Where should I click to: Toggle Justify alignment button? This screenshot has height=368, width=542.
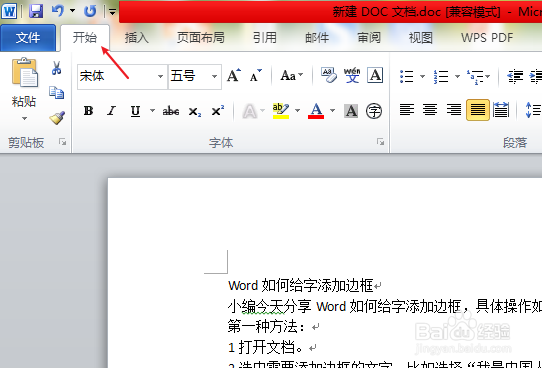coord(478,110)
